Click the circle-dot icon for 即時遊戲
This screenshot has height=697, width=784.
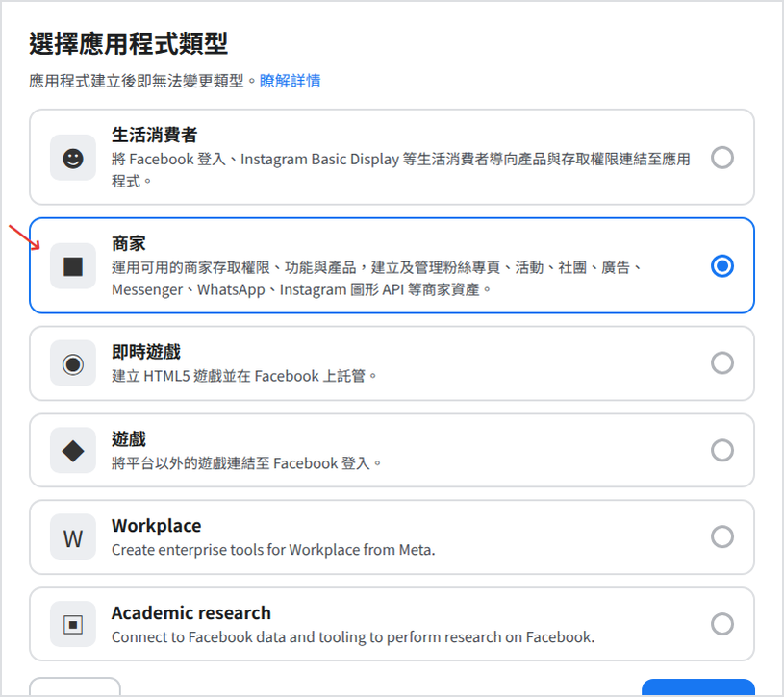click(x=73, y=363)
